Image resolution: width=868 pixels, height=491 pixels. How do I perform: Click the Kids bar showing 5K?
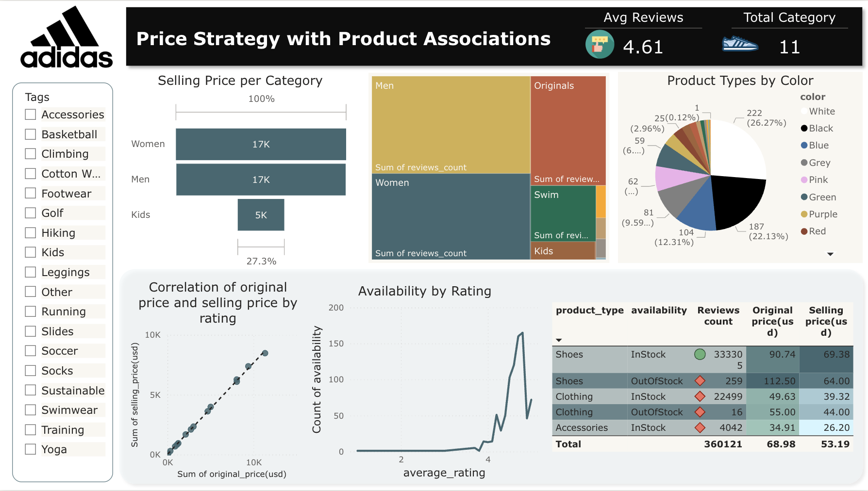(261, 215)
